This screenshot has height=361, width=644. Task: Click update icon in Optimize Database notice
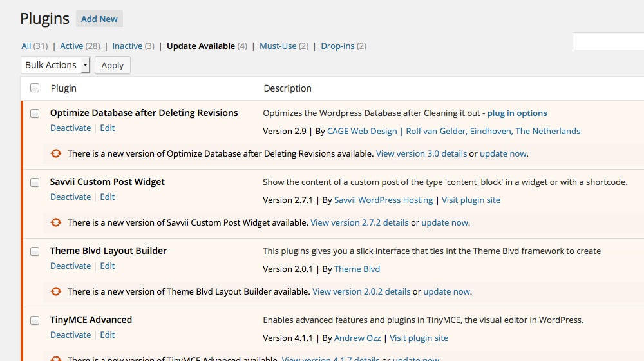(56, 154)
